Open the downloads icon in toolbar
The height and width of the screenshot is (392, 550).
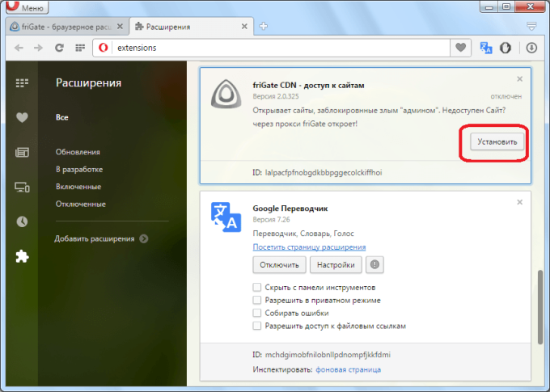[531, 48]
